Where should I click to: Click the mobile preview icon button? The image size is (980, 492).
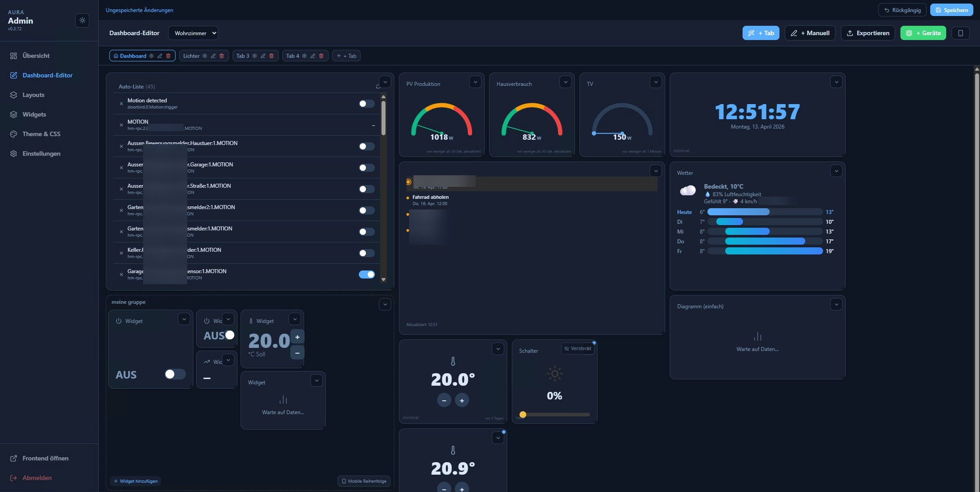tap(960, 33)
